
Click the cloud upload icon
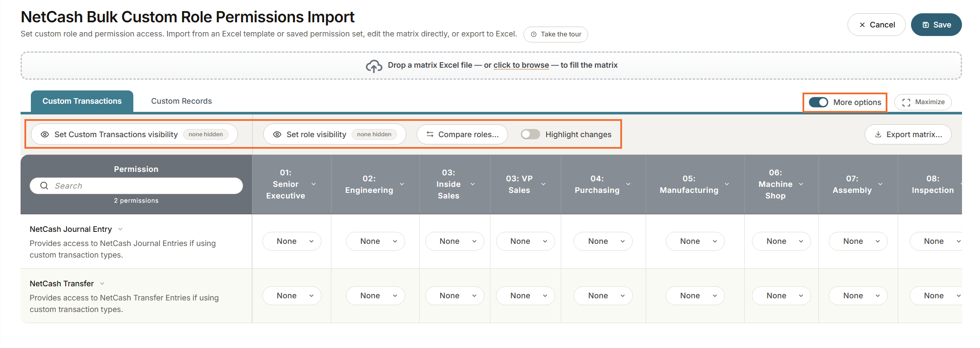374,66
